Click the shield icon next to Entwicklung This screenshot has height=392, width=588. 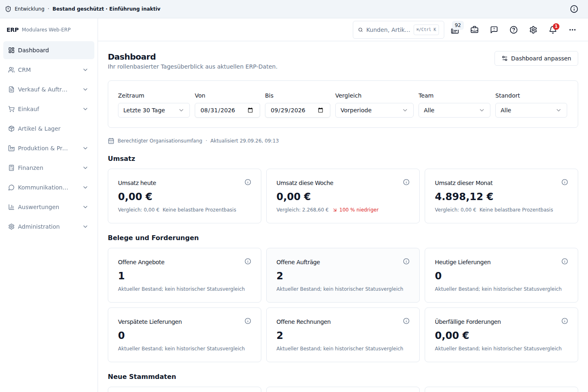[x=8, y=9]
